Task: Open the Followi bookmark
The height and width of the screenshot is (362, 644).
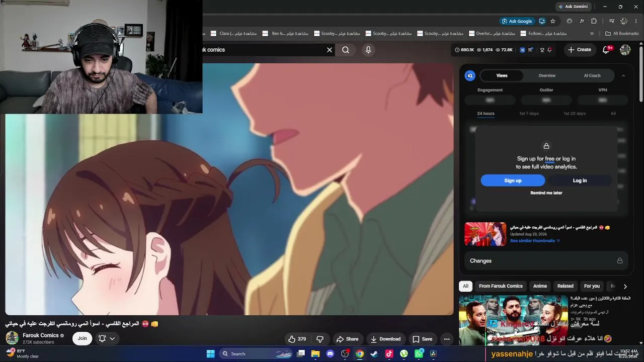Action: (543, 34)
